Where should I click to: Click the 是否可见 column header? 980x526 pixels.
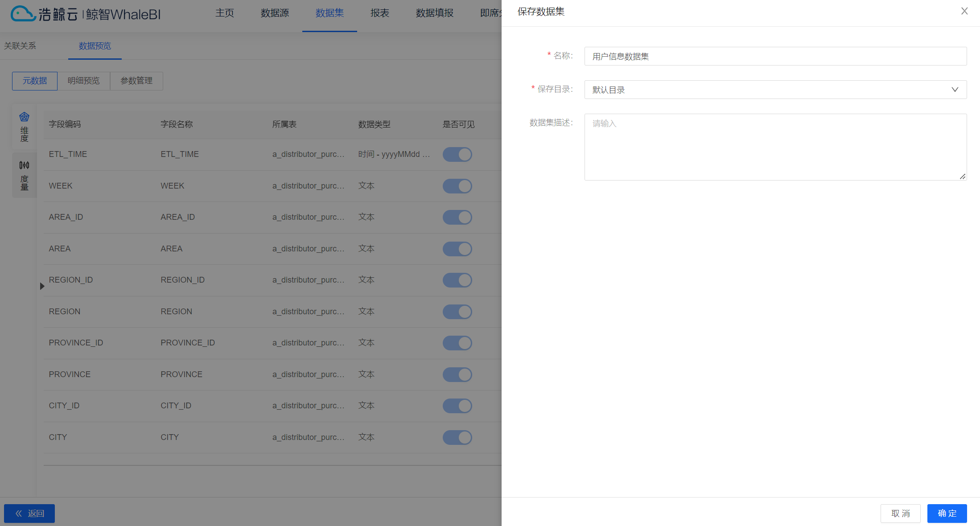coord(458,124)
